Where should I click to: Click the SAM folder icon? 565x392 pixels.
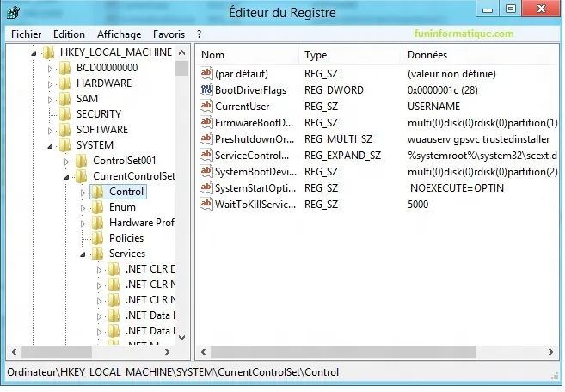[64, 99]
